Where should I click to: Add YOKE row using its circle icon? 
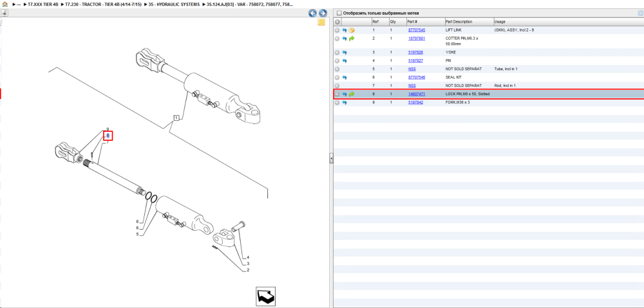tap(337, 53)
